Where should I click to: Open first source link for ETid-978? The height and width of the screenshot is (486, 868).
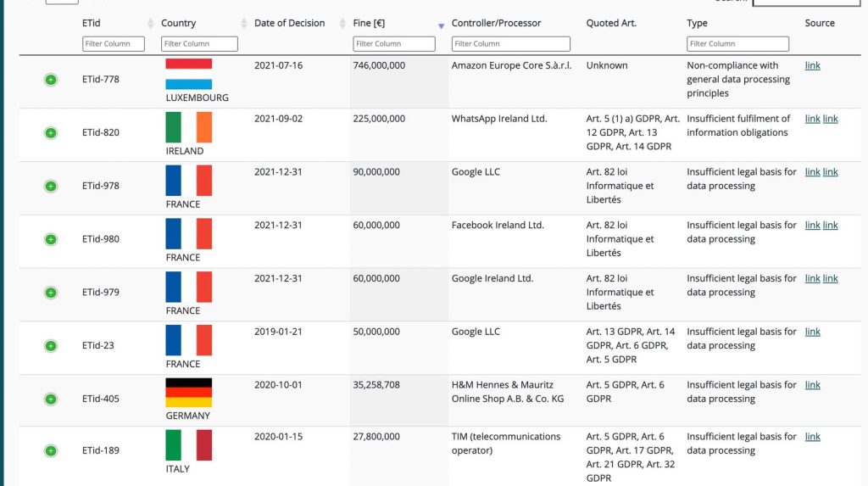click(813, 172)
